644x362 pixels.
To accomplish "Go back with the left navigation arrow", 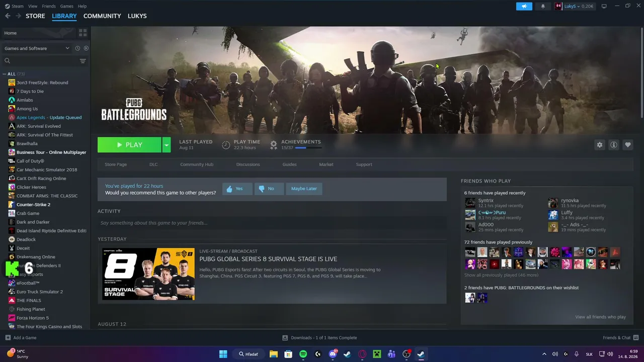I will point(8,16).
